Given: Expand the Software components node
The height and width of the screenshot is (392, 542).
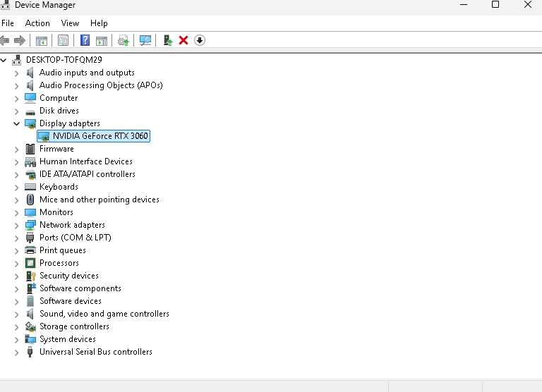Looking at the screenshot, I should point(16,289).
